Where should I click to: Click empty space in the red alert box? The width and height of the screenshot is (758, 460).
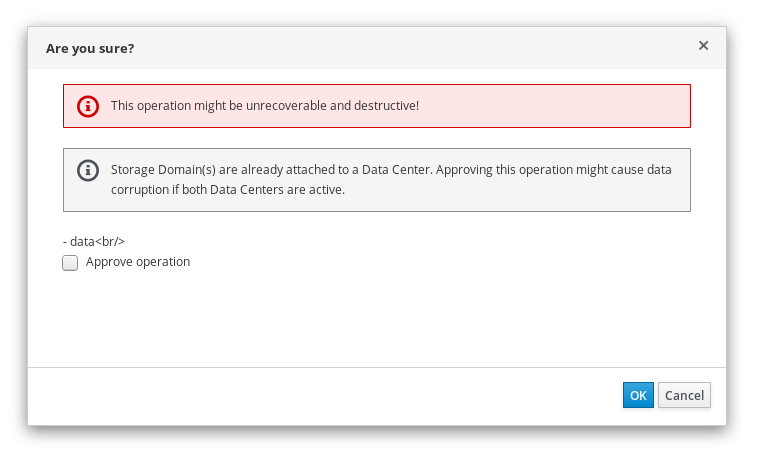(560, 106)
